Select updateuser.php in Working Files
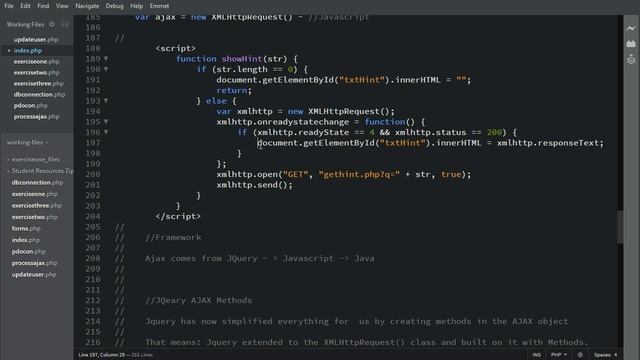Screen dimensions: 640x360 [x=36, y=40]
